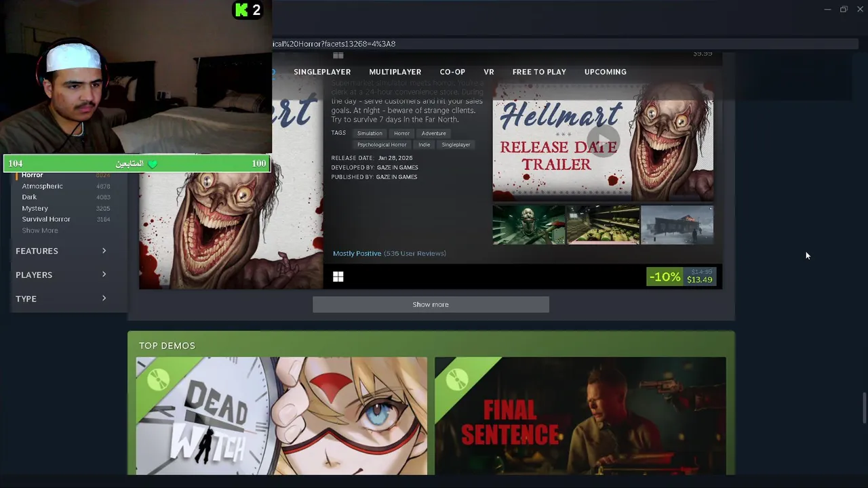
Task: Open the Indie tag
Action: 425,144
